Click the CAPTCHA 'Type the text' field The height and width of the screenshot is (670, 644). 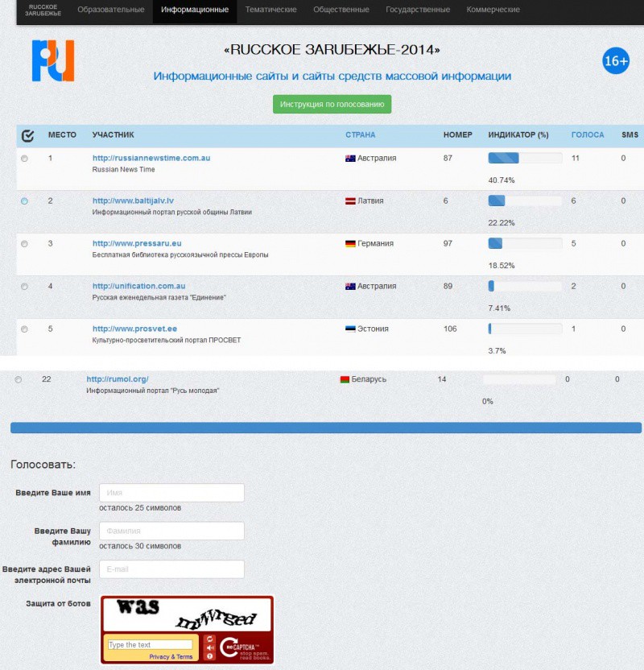click(150, 645)
